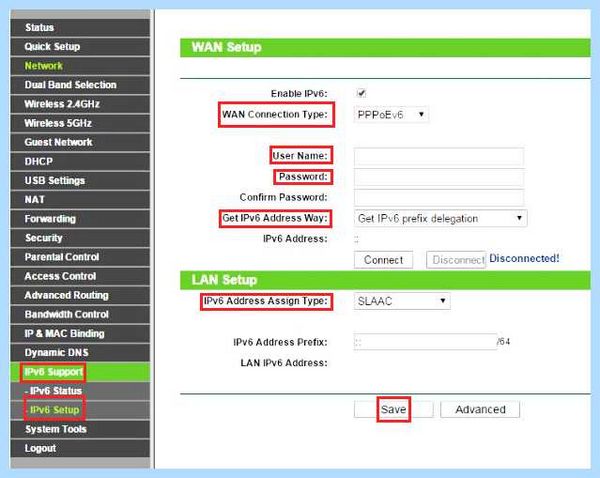This screenshot has width=600, height=478.
Task: Open Quick Setup in the sidebar
Action: coord(80,47)
